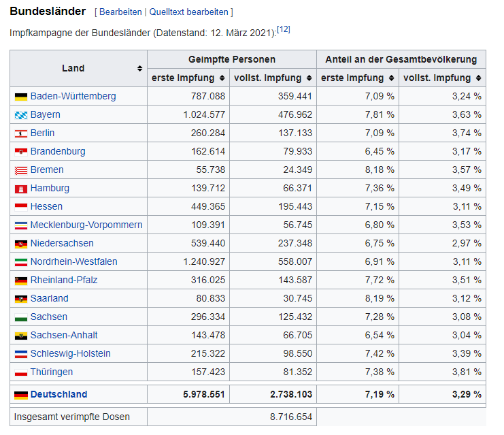Screen dimensions: 504x435
Task: Open the Mecklenburg-Vorpommern link
Action: coord(86,225)
